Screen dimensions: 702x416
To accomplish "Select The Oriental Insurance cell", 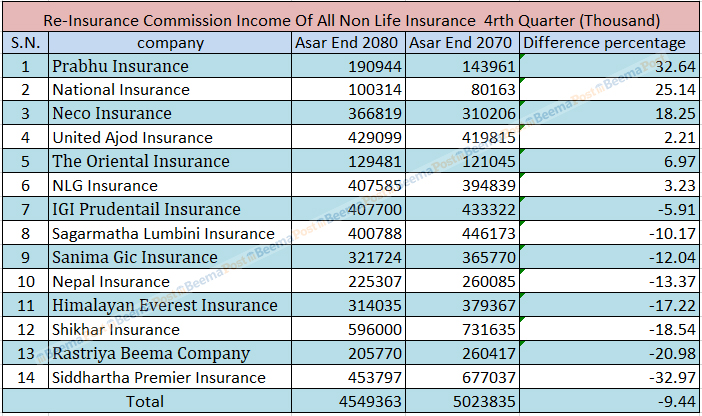I will click(140, 162).
